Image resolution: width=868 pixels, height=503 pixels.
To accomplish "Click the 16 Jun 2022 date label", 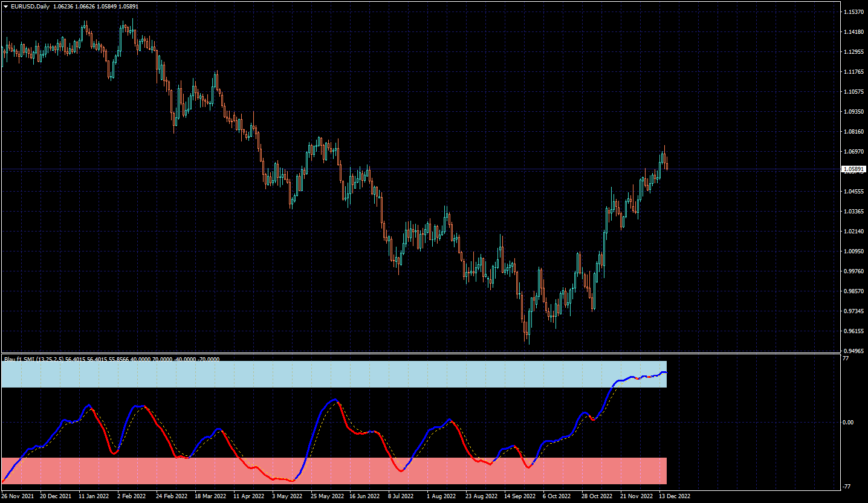I will (364, 496).
